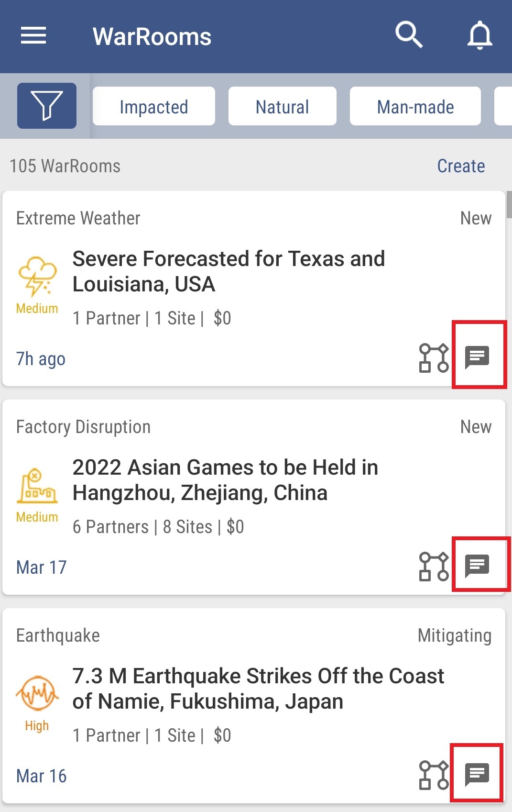
Task: View workflow diagram for Asian Games WarRoom
Action: pyautogui.click(x=434, y=566)
